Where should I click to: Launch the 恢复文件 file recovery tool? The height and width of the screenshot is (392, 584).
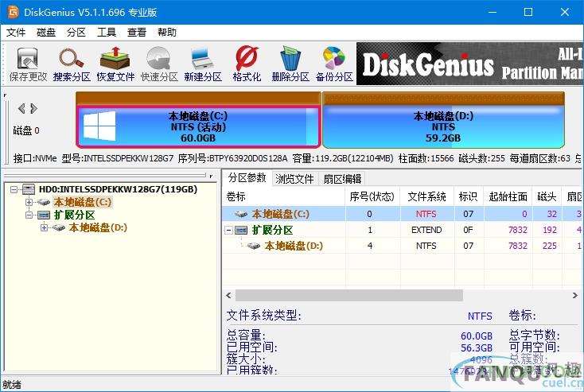tap(115, 64)
